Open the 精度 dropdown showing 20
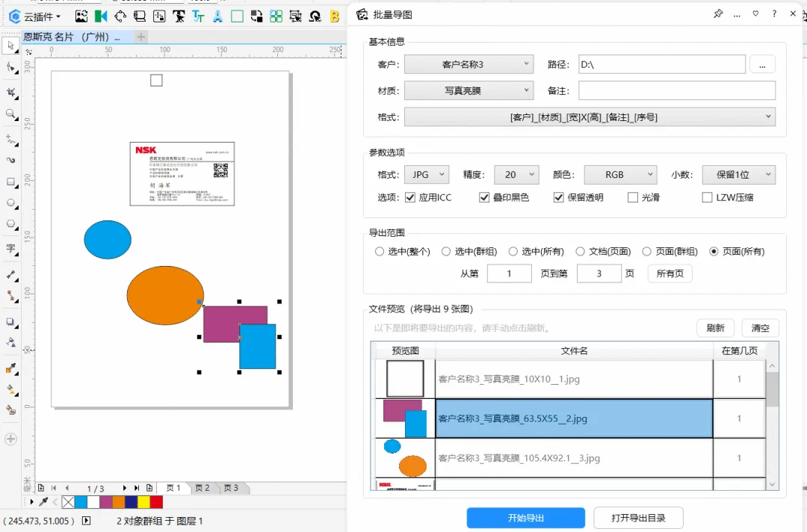Viewport: 807px width, 532px height. point(516,174)
